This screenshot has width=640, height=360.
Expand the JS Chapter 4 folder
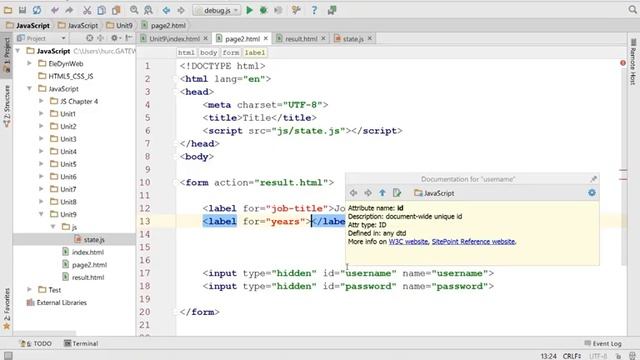pos(41,101)
